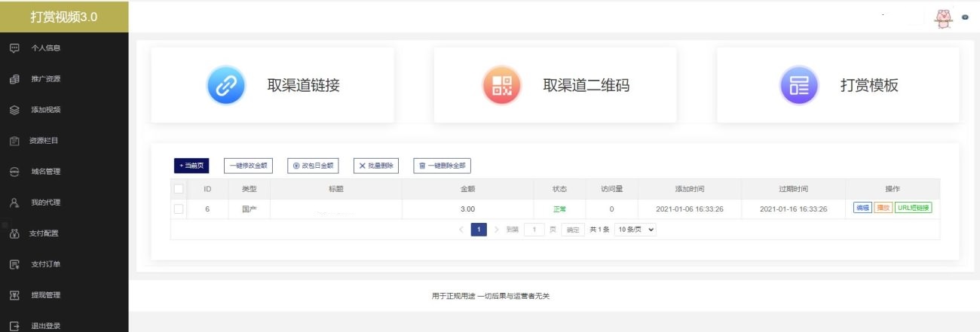Click the 批量删除 button
980x332 pixels.
(x=375, y=166)
